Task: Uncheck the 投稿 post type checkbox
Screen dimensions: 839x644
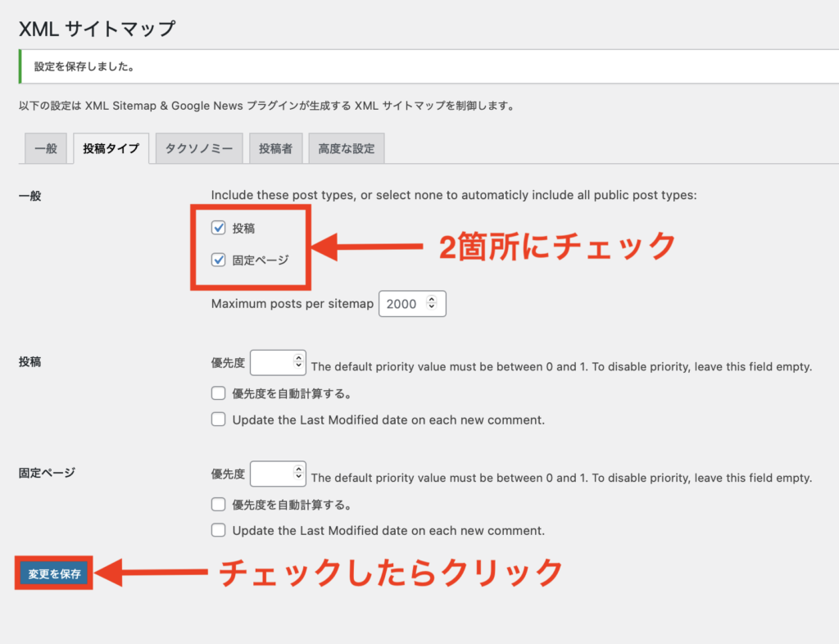Action: coord(219,228)
